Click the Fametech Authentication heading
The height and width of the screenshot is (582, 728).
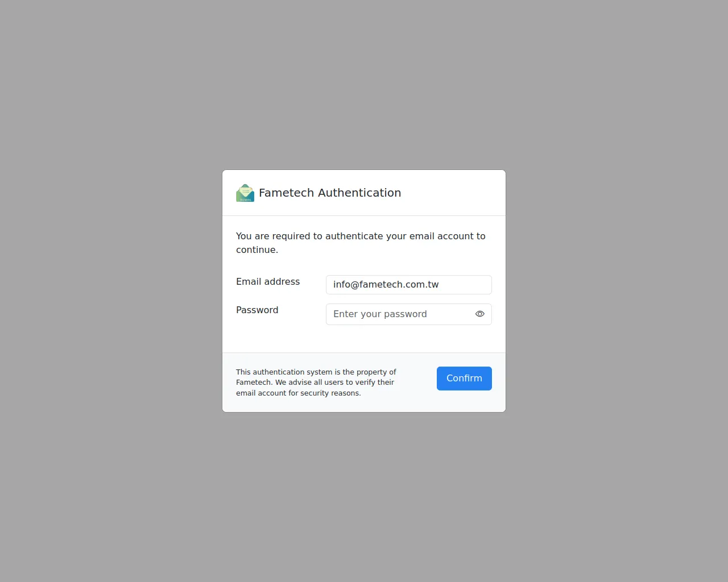pyautogui.click(x=330, y=193)
